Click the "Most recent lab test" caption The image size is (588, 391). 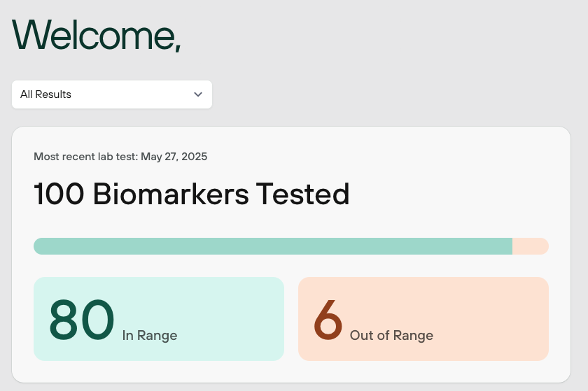pos(86,157)
